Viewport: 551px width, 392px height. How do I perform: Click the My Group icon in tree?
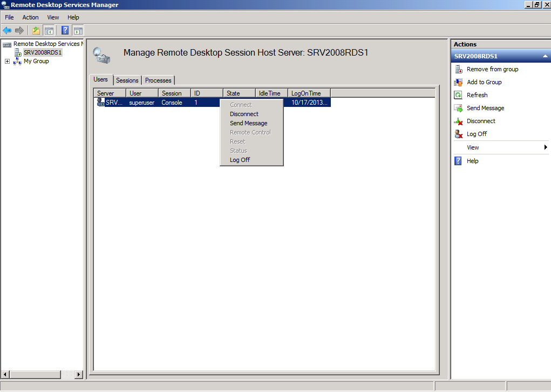pyautogui.click(x=17, y=62)
